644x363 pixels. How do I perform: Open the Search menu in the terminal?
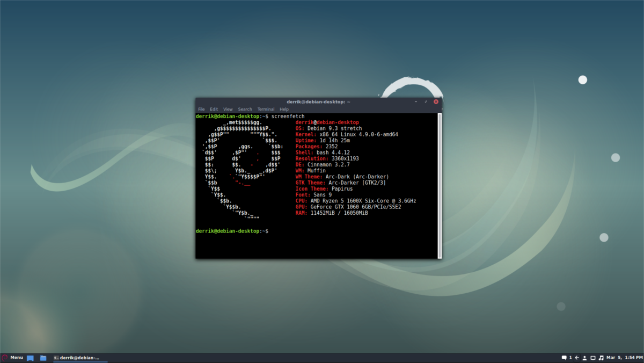[245, 108]
